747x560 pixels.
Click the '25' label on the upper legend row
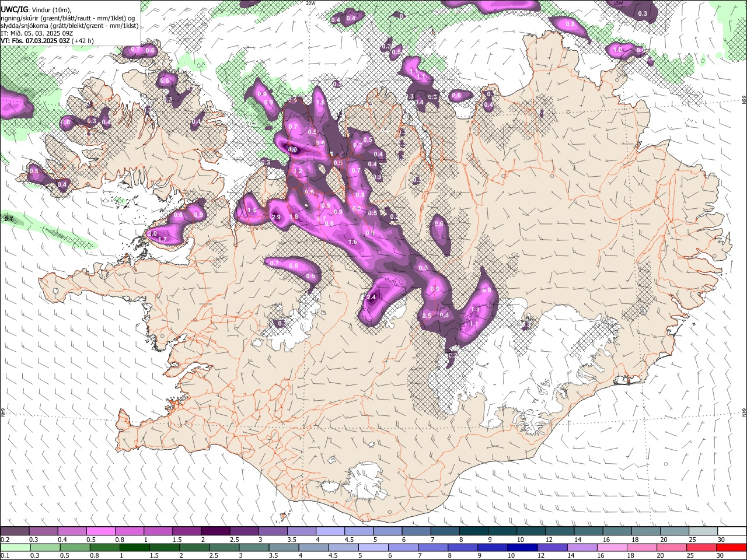(692, 540)
